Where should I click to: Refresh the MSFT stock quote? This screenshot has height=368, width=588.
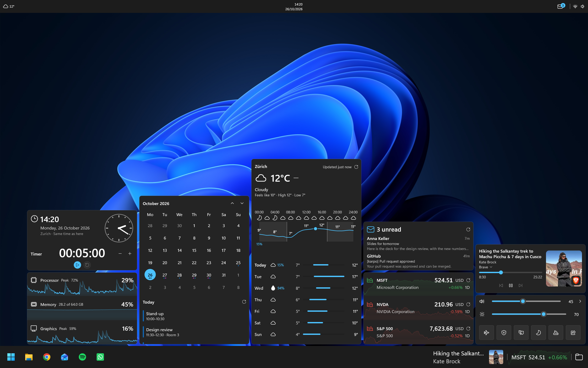tap(468, 280)
